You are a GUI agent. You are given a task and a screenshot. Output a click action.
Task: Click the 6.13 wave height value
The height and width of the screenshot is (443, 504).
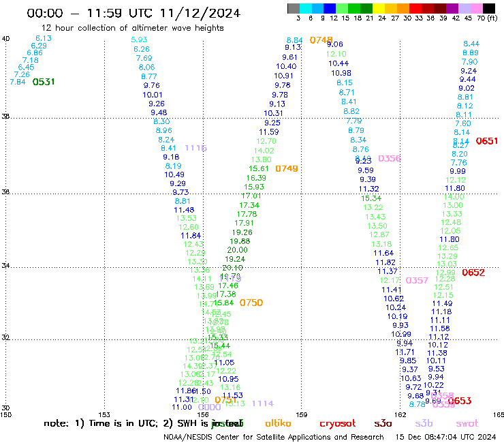[44, 38]
